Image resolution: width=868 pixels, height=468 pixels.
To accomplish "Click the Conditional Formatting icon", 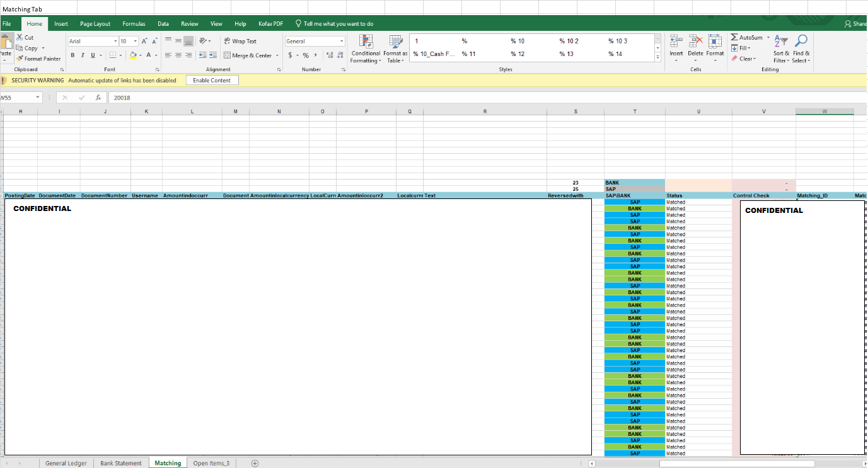I will 366,42.
